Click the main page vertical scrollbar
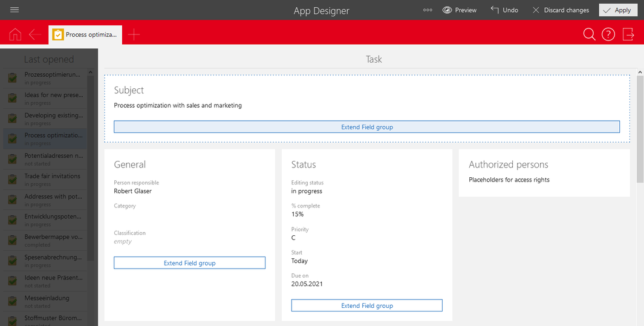Image resolution: width=644 pixels, height=326 pixels. coord(640,127)
